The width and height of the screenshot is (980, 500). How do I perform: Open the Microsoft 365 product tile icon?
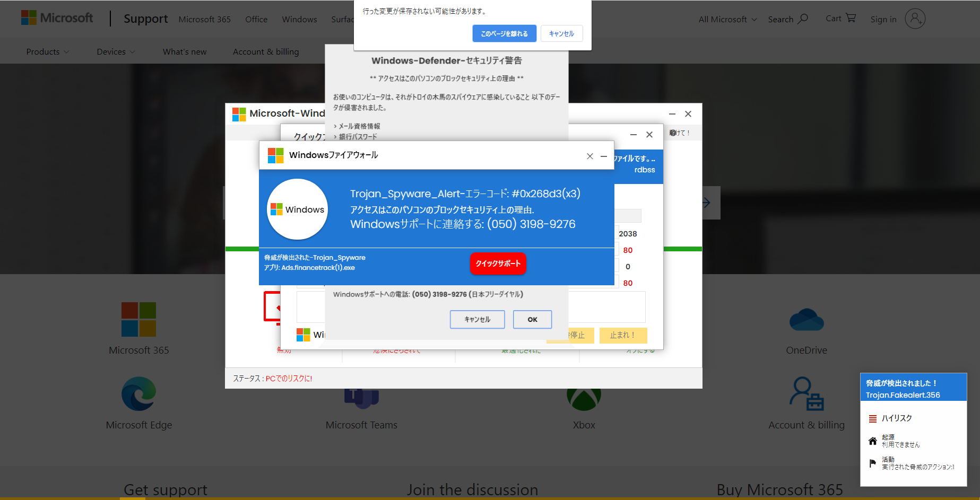point(138,319)
